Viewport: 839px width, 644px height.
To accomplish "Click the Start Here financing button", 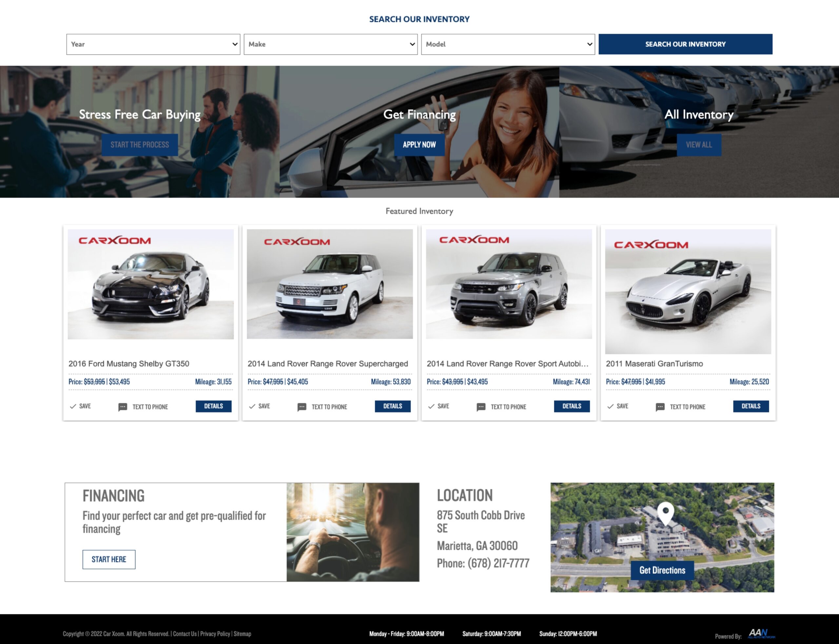I will [x=109, y=559].
